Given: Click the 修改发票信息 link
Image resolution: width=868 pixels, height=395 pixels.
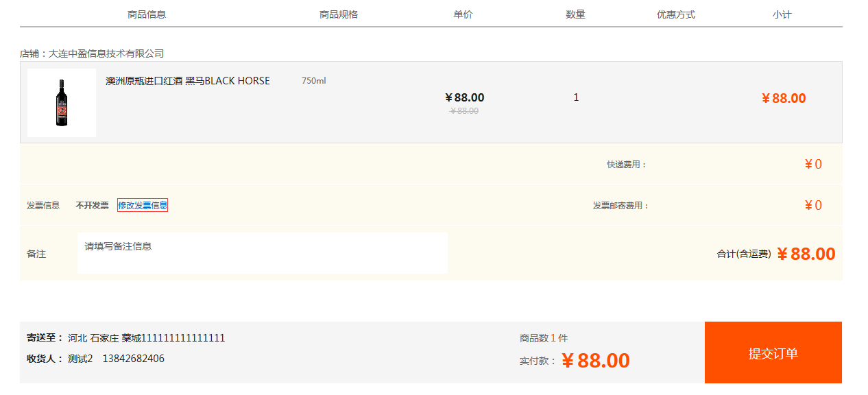Looking at the screenshot, I should pos(143,205).
